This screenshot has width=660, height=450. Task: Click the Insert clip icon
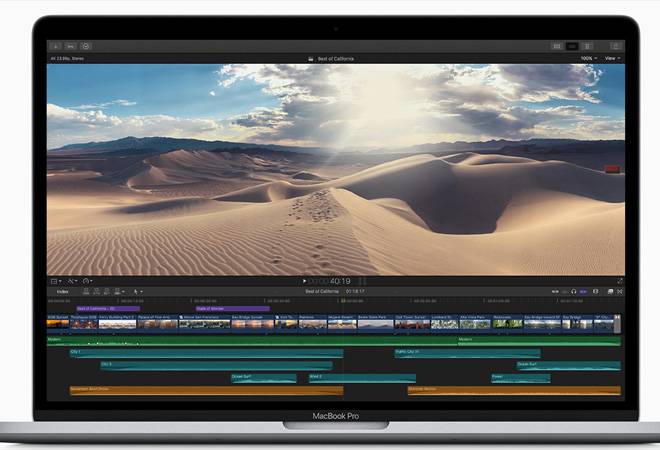pos(96,291)
